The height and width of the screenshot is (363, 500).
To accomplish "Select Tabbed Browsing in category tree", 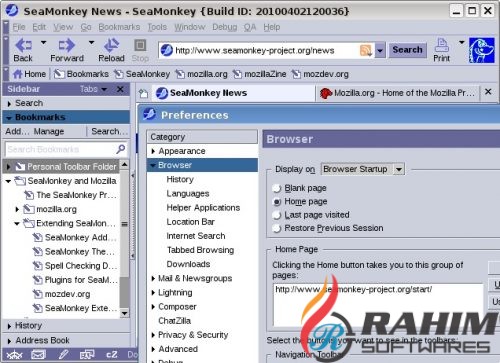I will [x=200, y=250].
